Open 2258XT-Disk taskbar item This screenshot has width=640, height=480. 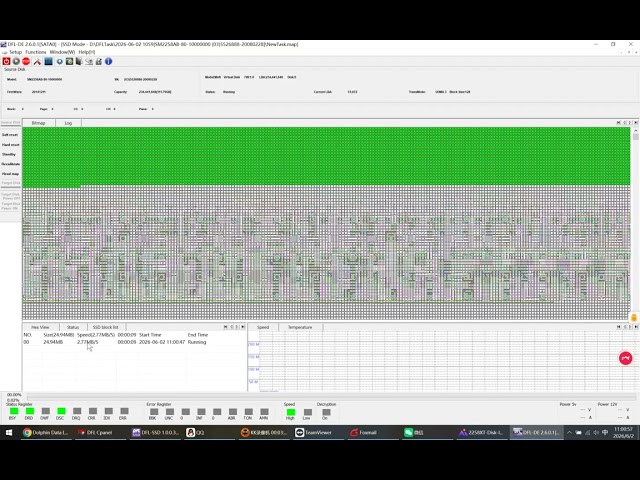[x=482, y=433]
